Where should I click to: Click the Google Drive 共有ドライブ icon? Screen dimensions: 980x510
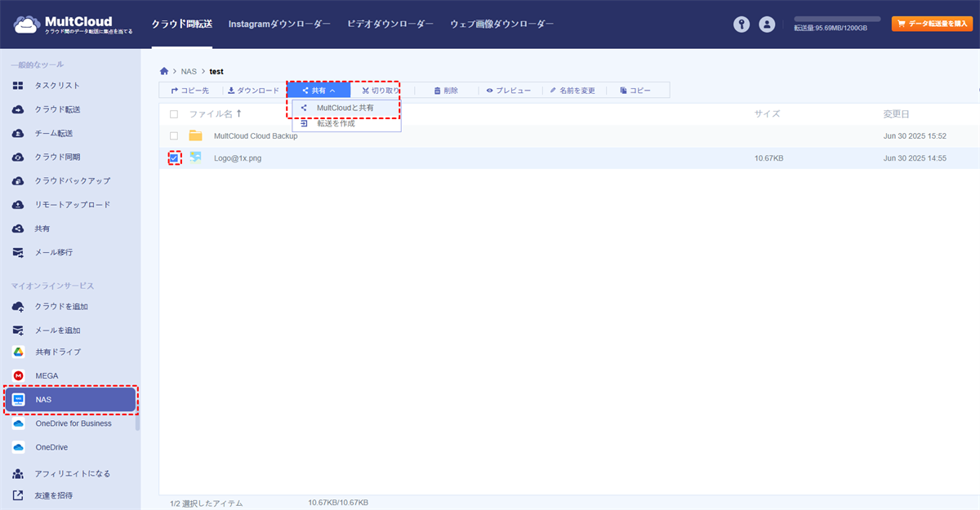tap(18, 352)
